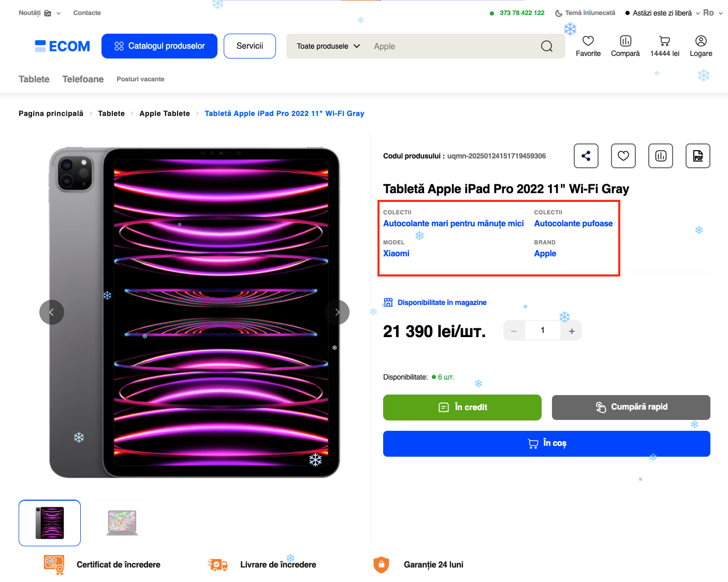Open Favorite in the header
Image resolution: width=728 pixels, height=582 pixels.
[588, 46]
